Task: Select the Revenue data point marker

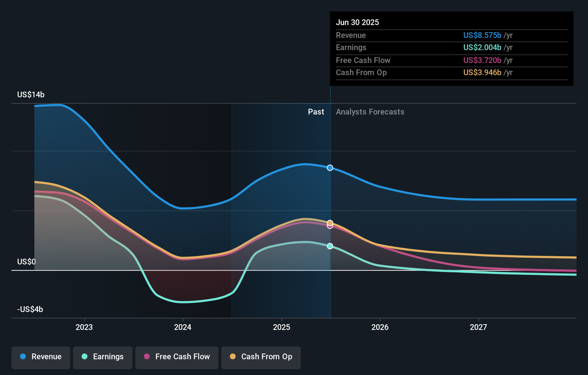Action: click(x=330, y=167)
